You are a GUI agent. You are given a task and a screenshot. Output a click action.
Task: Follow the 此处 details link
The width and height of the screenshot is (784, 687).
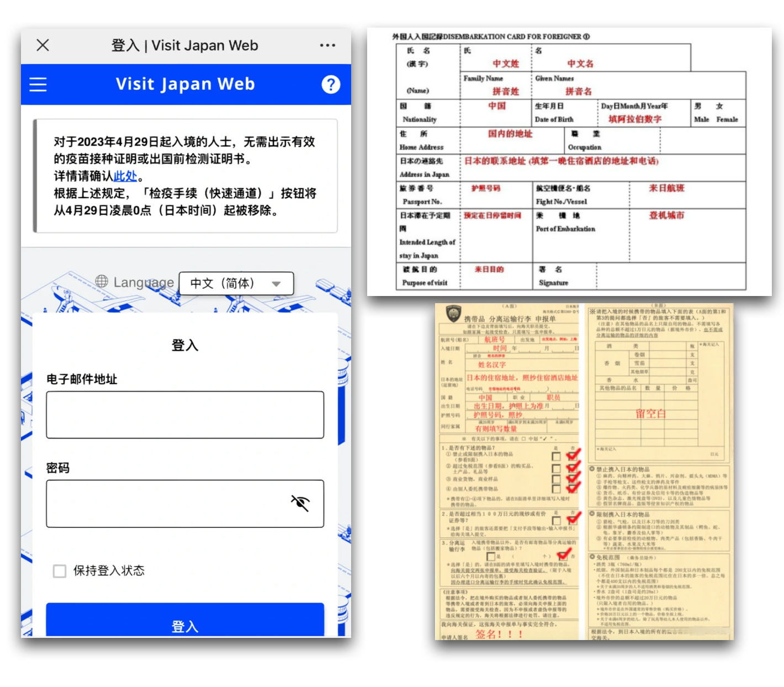click(125, 176)
